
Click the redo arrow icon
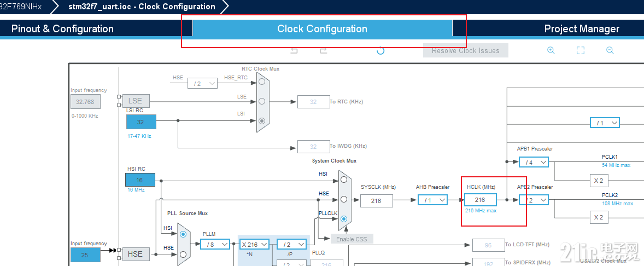(x=324, y=50)
